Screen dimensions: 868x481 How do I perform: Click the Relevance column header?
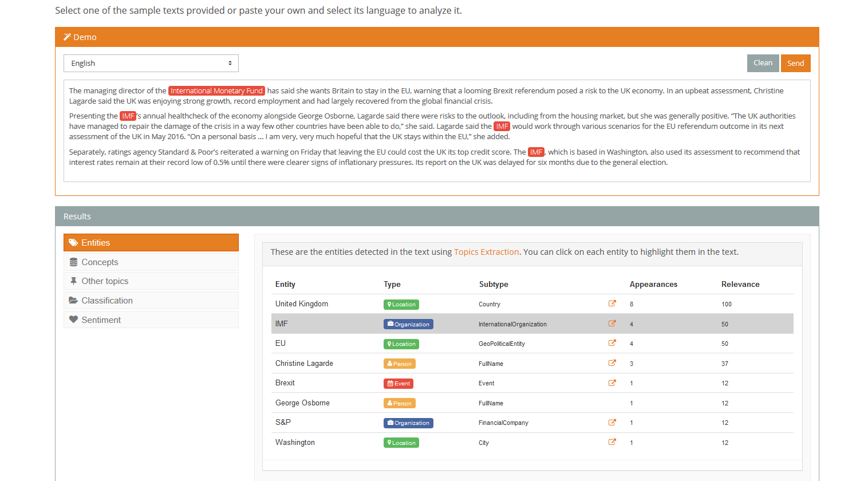740,285
